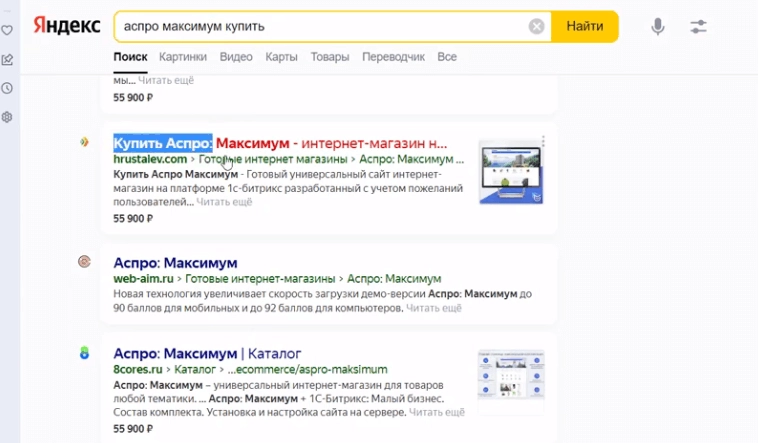Open search settings sliders icon
The image size is (758, 443).
tap(698, 26)
